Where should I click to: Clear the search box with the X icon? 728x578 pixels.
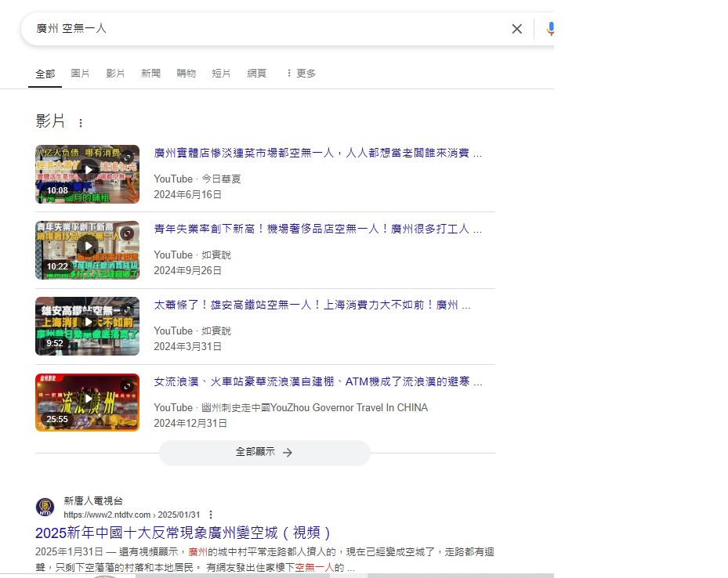click(x=516, y=29)
